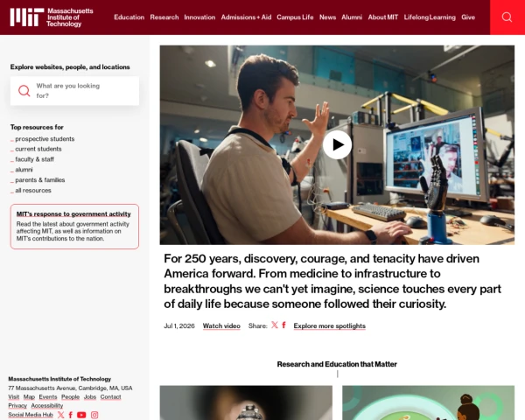The image size is (525, 420).
Task: View all resources link
Action: (x=33, y=190)
